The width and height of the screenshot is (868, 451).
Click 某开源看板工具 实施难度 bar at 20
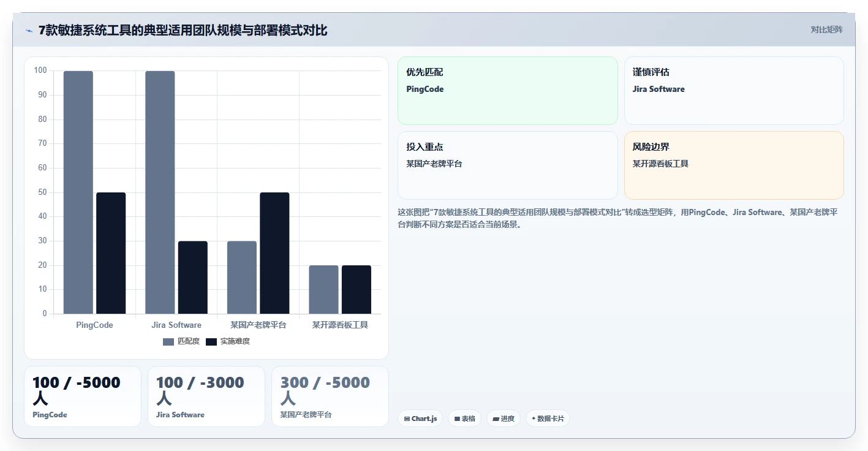point(357,290)
